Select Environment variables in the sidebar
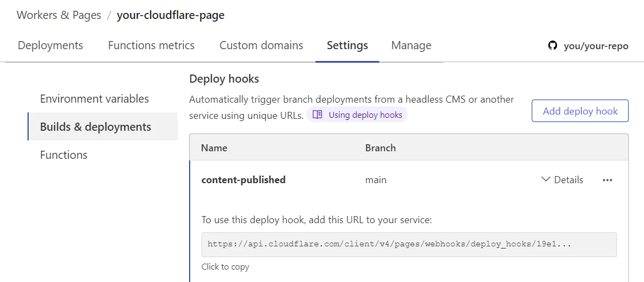Screen dimensions: 644x282 (95, 99)
